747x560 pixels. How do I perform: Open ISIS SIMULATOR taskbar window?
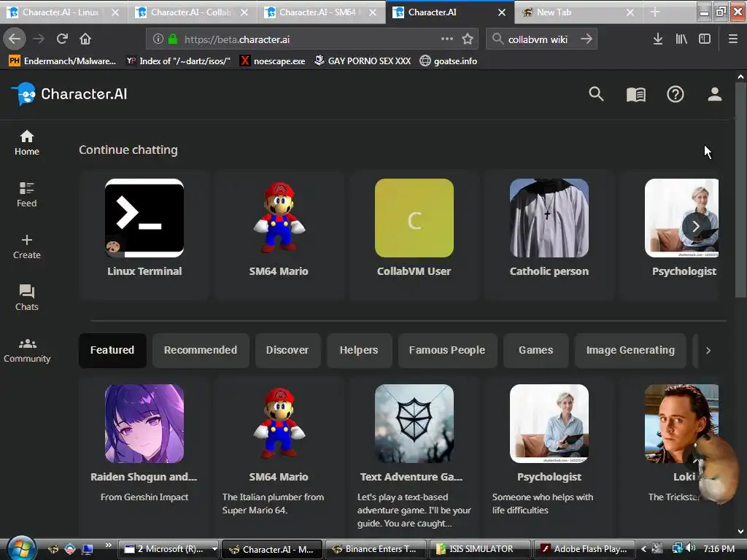pos(480,549)
